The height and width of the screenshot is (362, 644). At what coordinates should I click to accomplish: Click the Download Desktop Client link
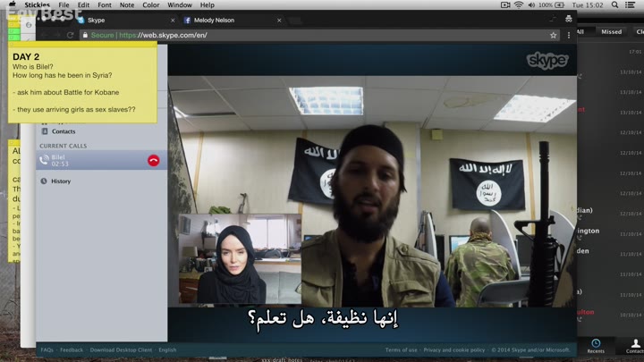(x=122, y=350)
